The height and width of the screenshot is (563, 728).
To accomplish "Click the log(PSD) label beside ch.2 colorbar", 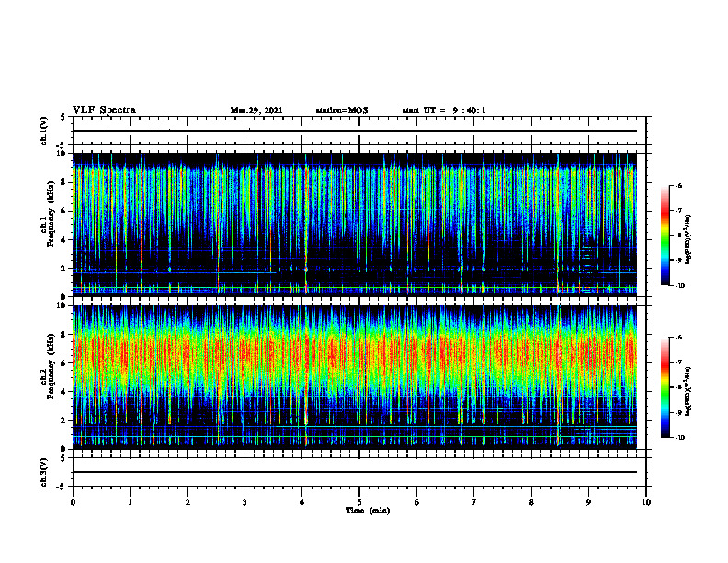I will point(688,391).
